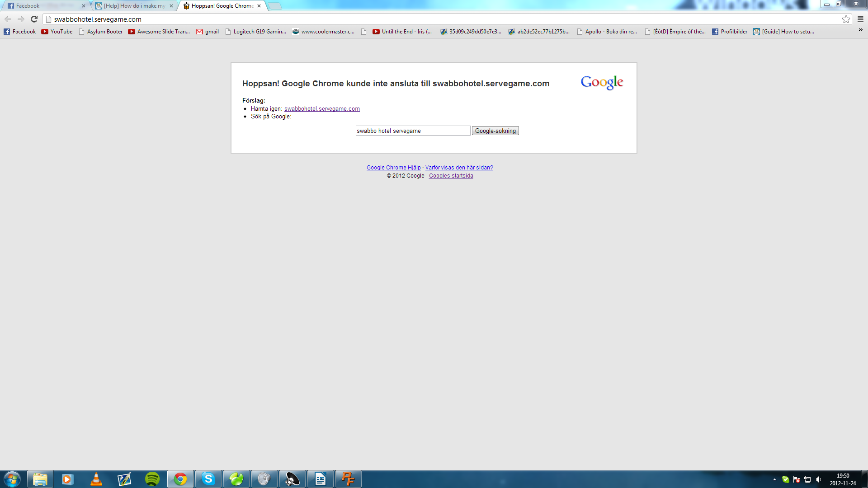Click the back navigation arrow

[8, 19]
